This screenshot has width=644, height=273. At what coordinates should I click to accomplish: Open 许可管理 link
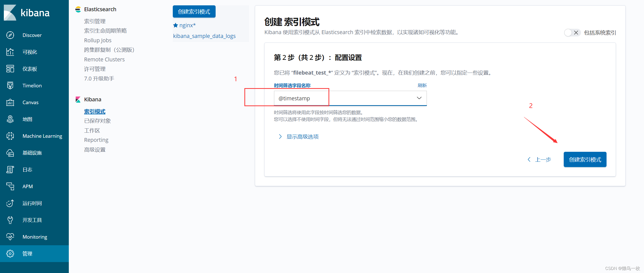point(95,69)
